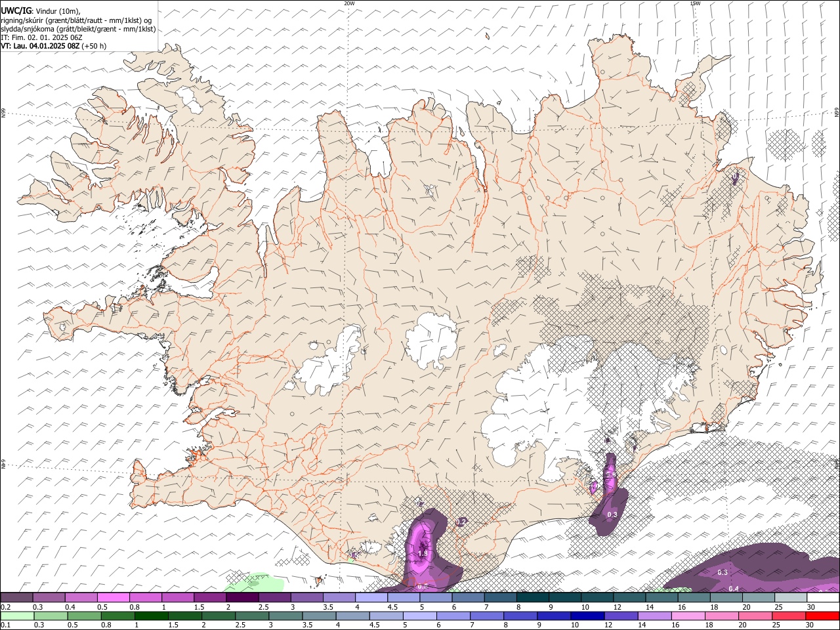The height and width of the screenshot is (630, 840).
Task: Click the light pink 16 swatch, lower legend row
Action: [688, 616]
